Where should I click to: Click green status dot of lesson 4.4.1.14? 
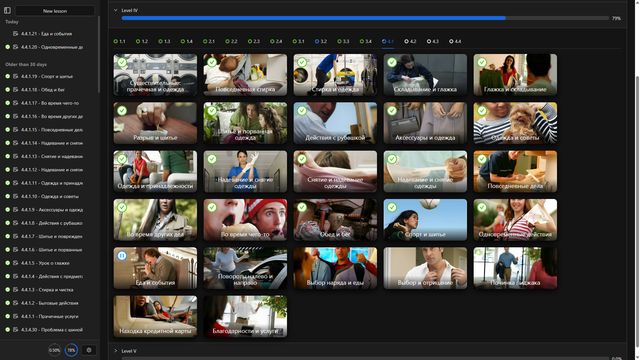click(x=7, y=143)
